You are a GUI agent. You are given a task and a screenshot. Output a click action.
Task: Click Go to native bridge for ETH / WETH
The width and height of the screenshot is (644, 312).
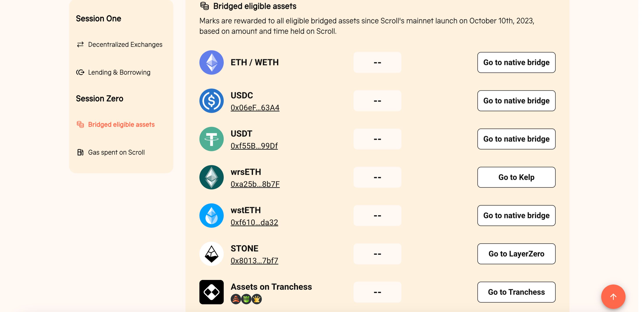(516, 62)
